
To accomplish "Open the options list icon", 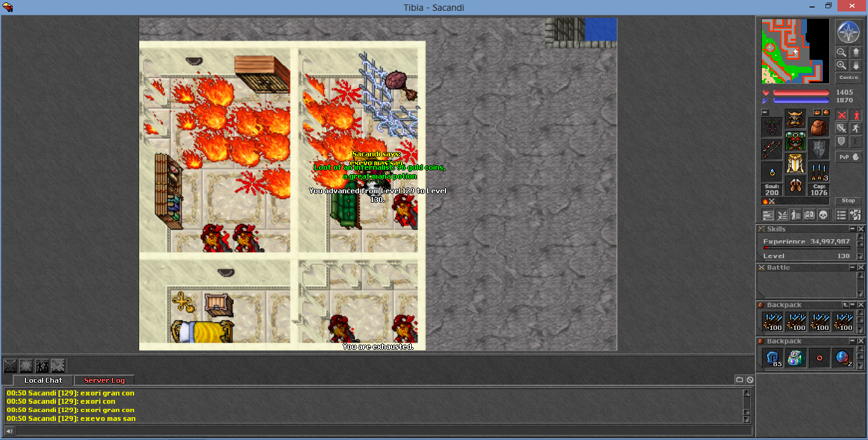I will point(841,214).
